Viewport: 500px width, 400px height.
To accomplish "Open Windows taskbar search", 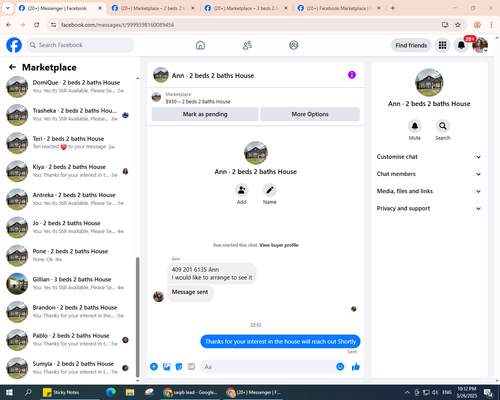I will 28,392.
